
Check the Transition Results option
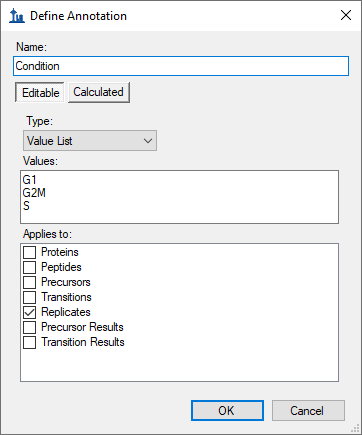[x=29, y=342]
